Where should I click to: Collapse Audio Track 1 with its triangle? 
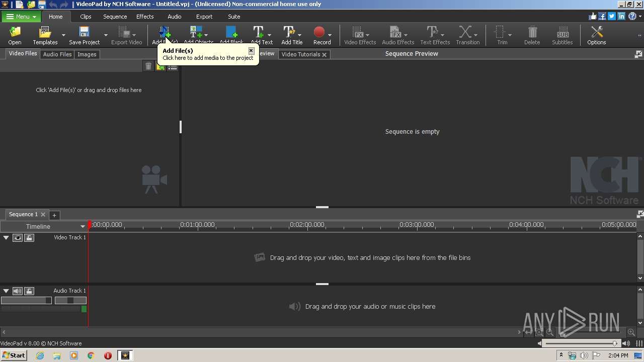(x=6, y=291)
